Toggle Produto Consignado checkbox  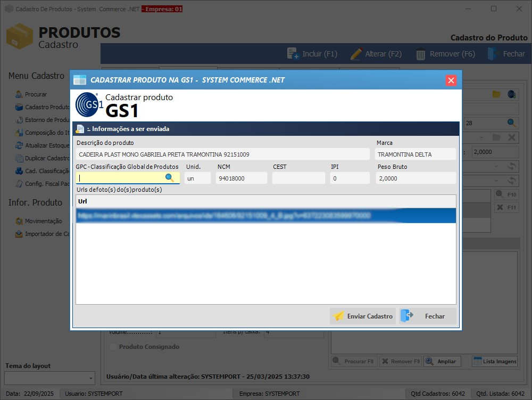[113, 347]
